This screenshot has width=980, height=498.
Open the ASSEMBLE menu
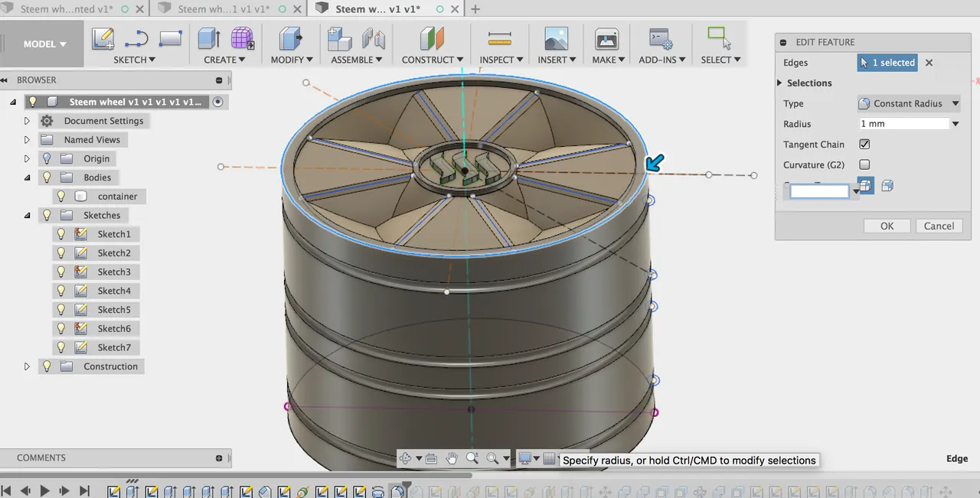coord(357,60)
